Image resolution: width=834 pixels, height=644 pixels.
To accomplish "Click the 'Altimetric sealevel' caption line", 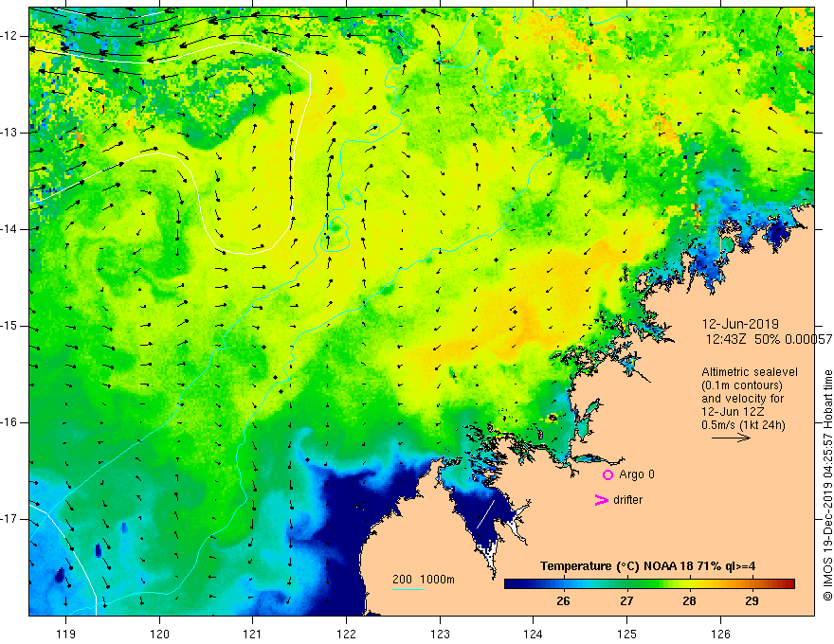I will (750, 372).
